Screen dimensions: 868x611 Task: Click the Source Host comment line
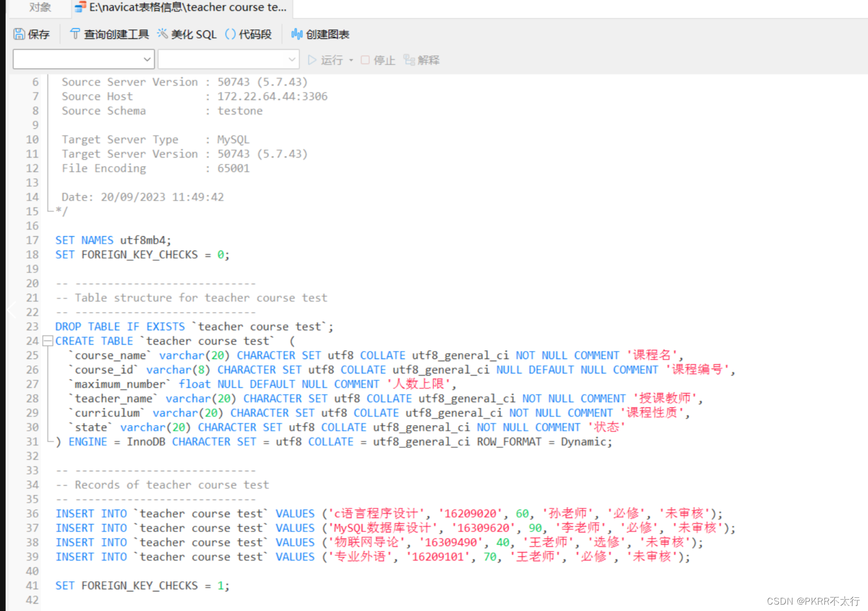pyautogui.click(x=194, y=96)
